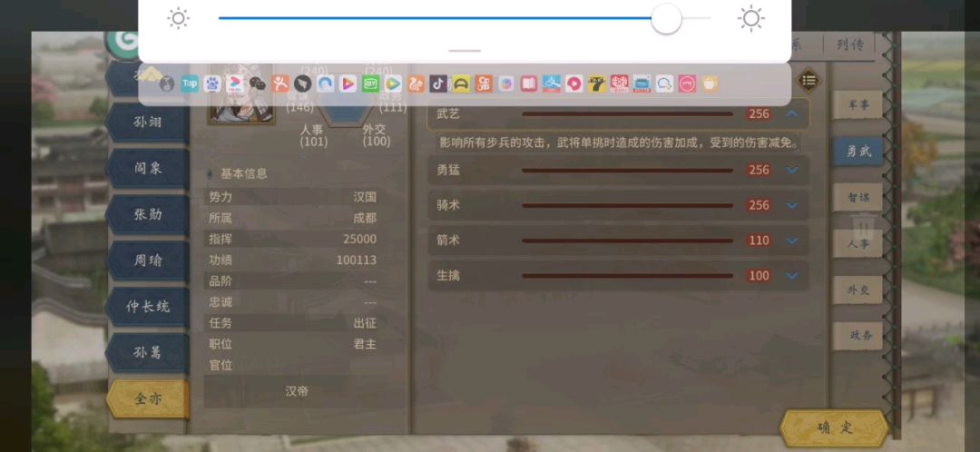Open the list menu icon above 武艺

(x=808, y=80)
